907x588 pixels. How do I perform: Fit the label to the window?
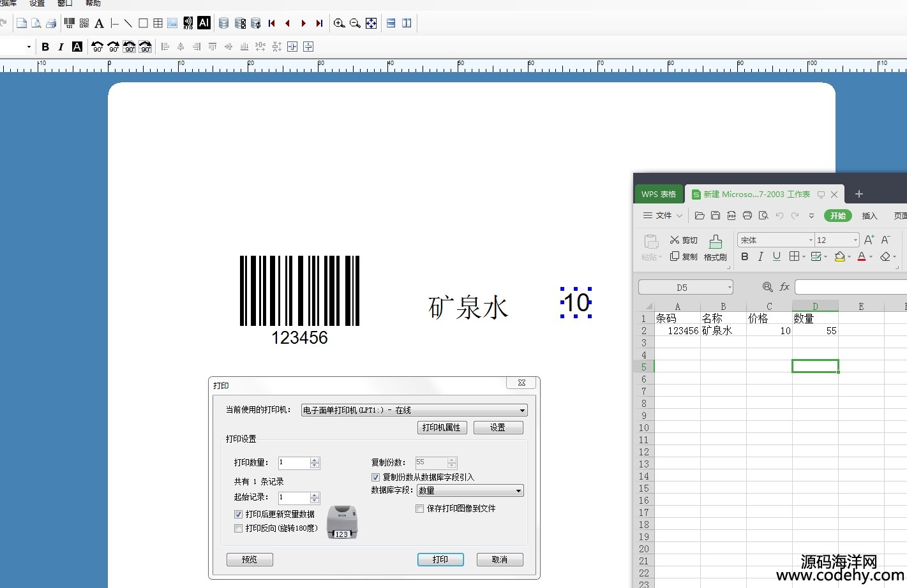[371, 23]
